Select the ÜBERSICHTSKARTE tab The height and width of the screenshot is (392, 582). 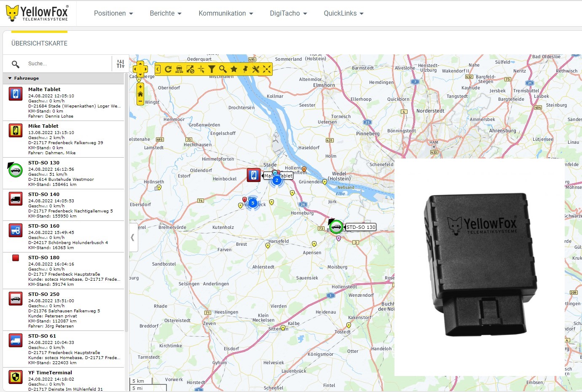pos(39,43)
